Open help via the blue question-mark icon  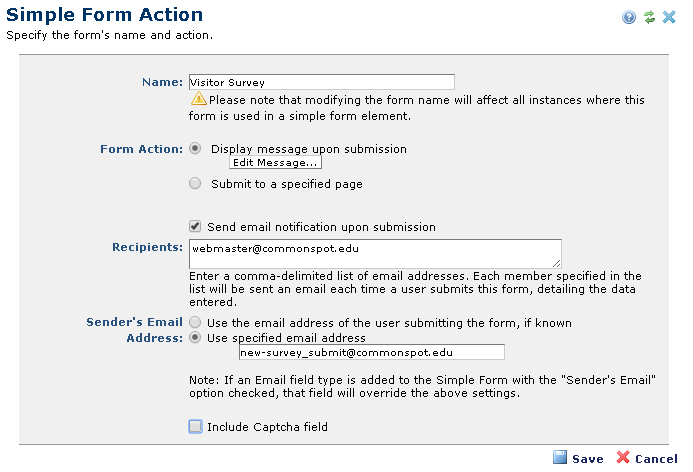(x=629, y=17)
